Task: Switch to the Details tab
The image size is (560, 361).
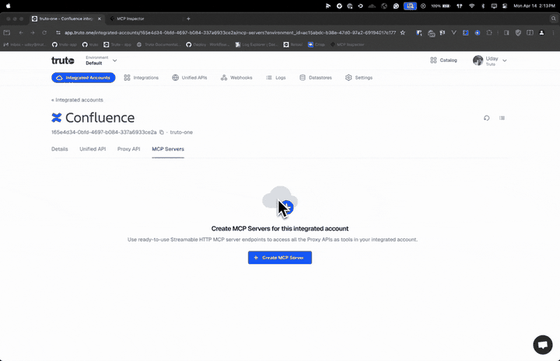Action: 60,149
